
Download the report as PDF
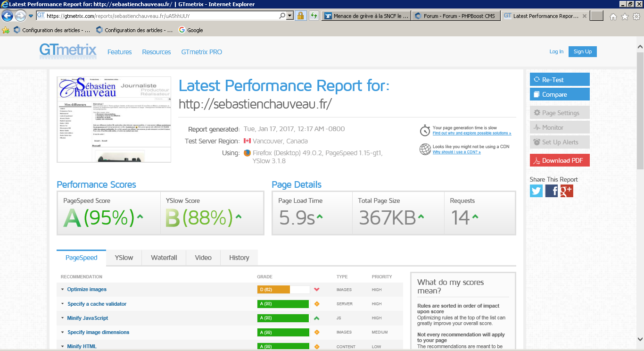559,160
